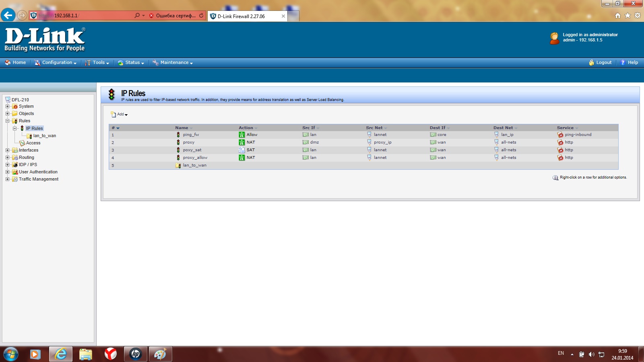Click the SAT action icon on poxy_sat row

[242, 150]
